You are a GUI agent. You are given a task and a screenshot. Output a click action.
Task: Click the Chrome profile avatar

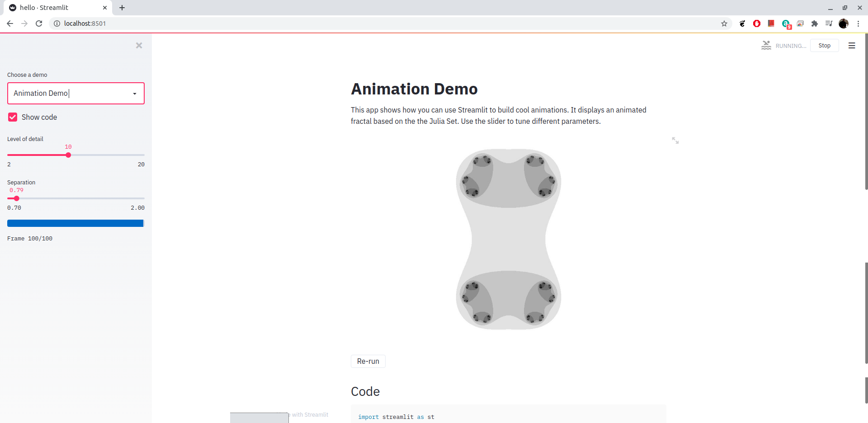(844, 23)
